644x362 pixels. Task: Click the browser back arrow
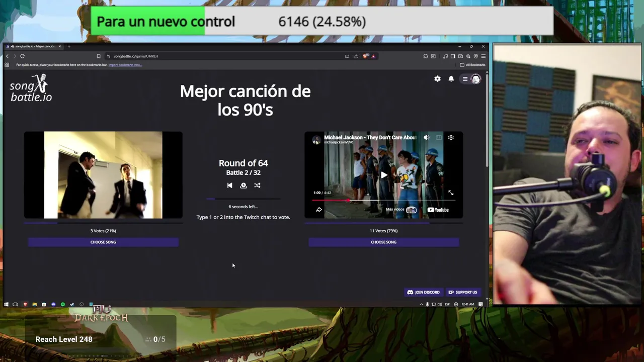7,56
